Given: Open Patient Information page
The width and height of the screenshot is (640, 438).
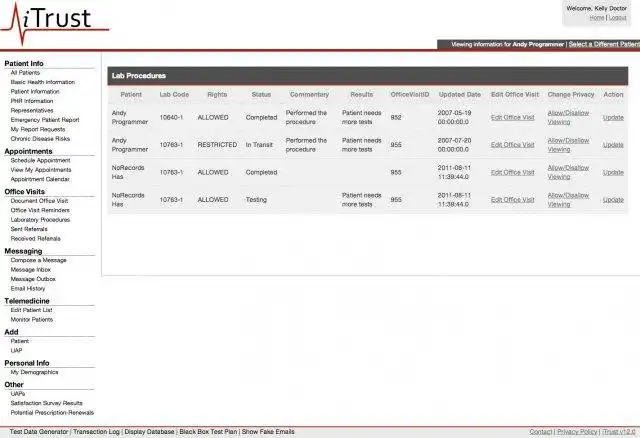Looking at the screenshot, I should pyautogui.click(x=35, y=91).
